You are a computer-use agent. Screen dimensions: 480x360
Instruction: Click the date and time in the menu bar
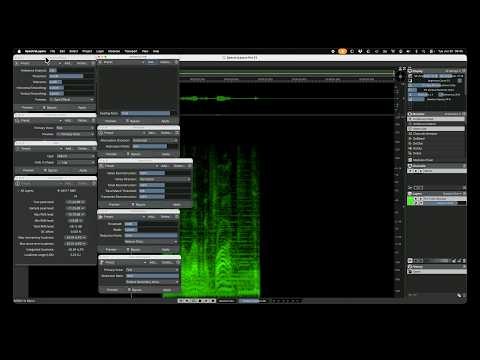(451, 51)
